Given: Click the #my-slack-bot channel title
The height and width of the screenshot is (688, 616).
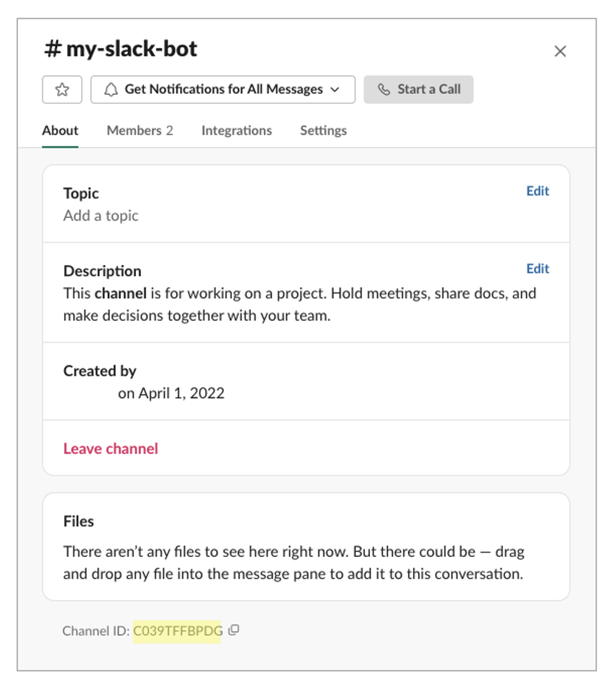Looking at the screenshot, I should click(120, 48).
